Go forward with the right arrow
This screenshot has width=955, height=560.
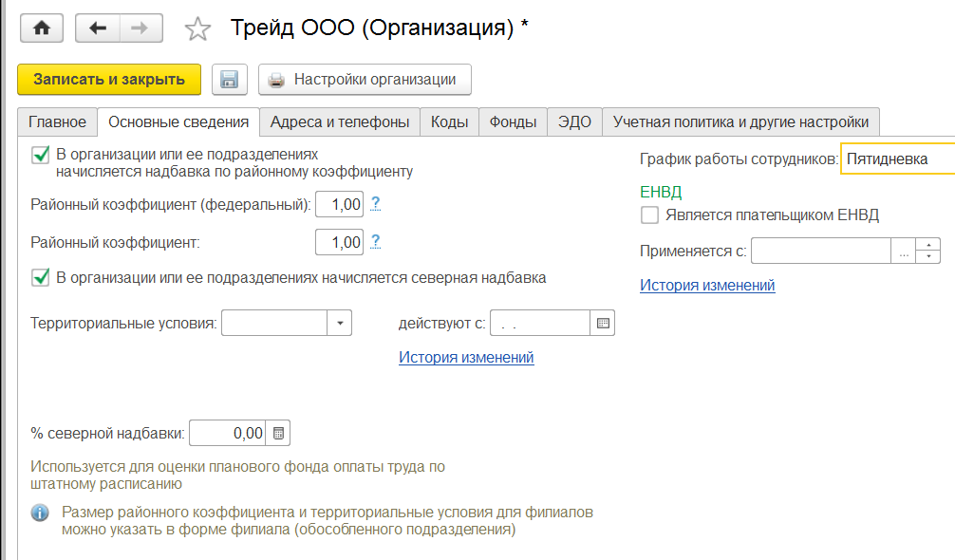[x=140, y=28]
